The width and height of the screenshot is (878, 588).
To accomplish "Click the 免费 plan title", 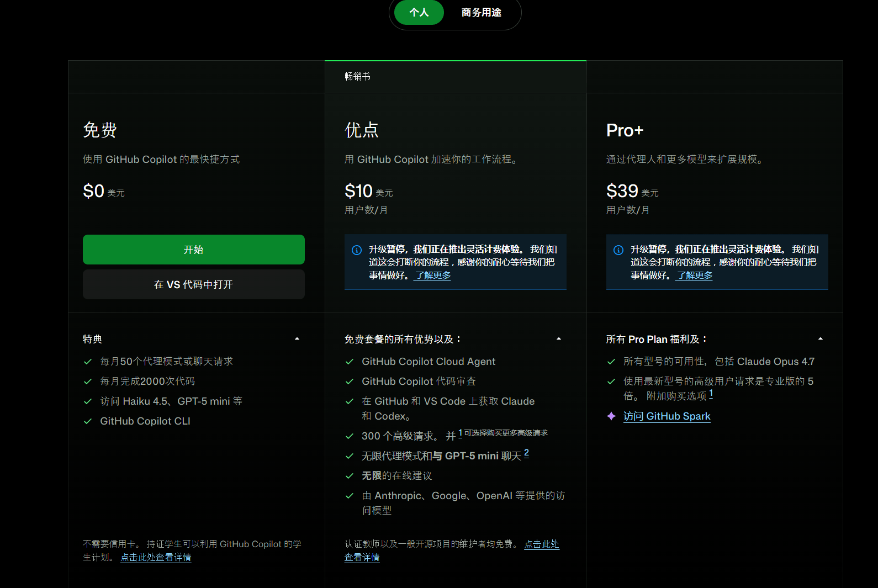I will (100, 130).
